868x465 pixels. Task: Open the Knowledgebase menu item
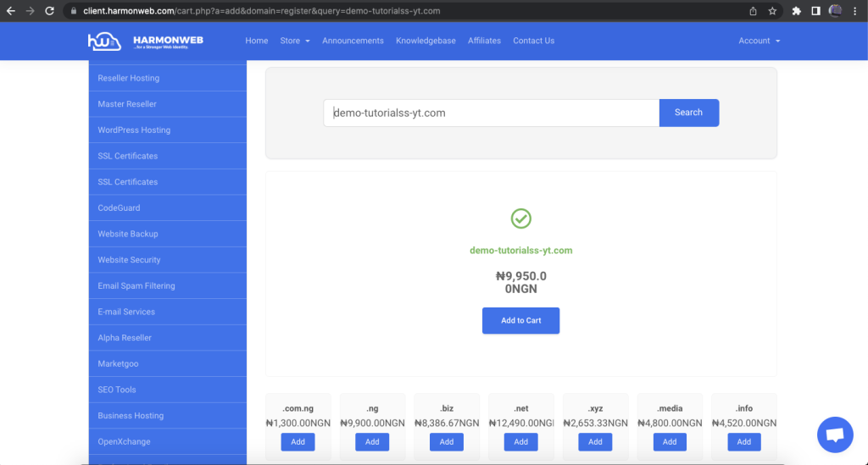click(426, 41)
